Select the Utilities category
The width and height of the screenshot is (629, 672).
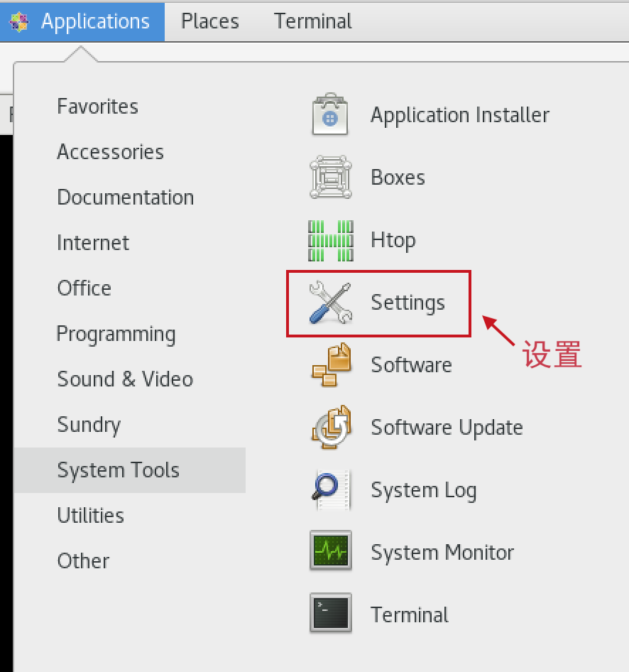click(91, 516)
